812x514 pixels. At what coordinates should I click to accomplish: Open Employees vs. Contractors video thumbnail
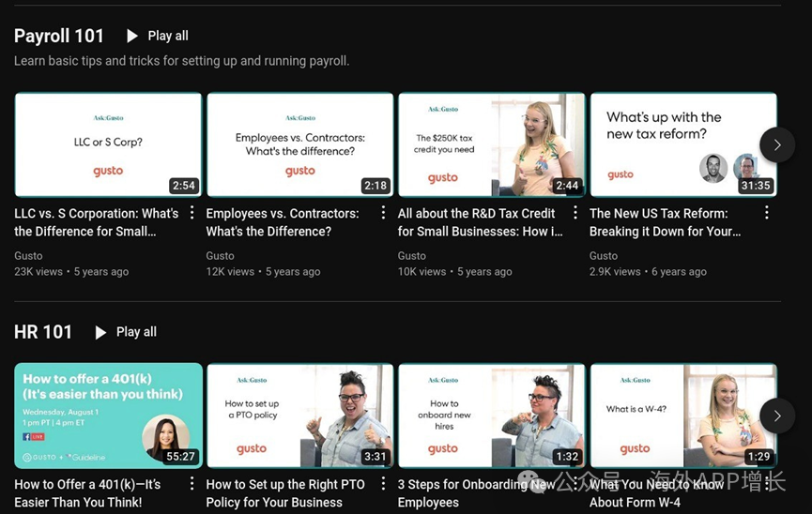coord(300,145)
